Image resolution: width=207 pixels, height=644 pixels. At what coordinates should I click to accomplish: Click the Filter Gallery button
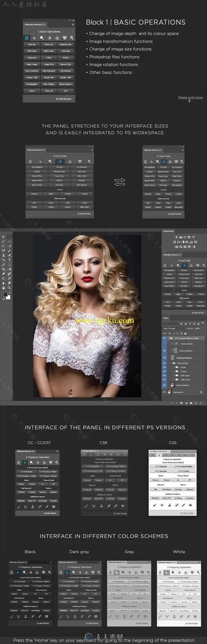coord(49,84)
